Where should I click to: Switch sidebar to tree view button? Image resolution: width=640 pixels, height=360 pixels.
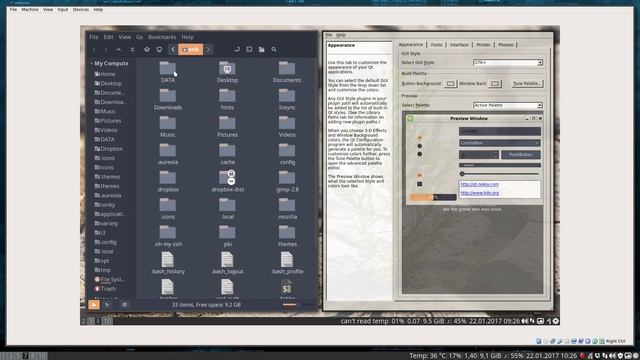click(107, 304)
